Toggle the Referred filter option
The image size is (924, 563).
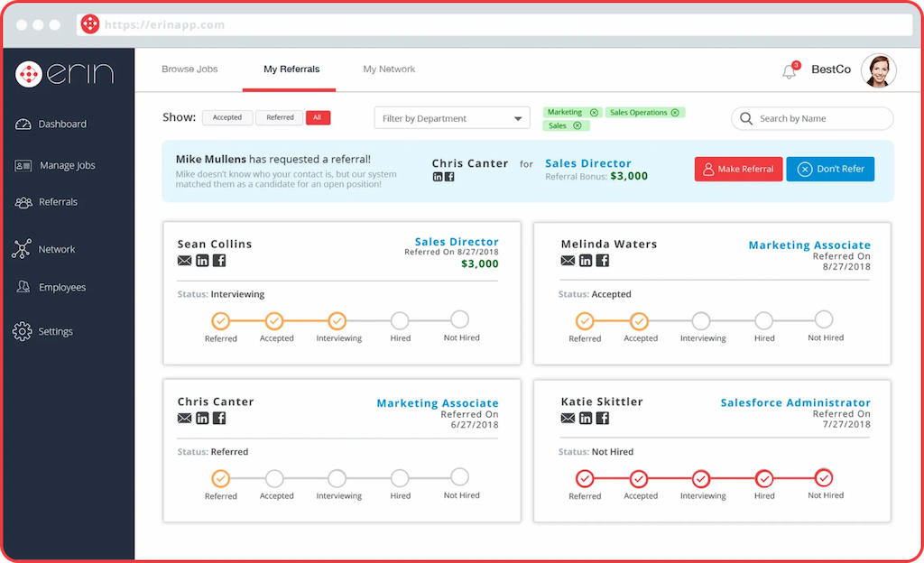(280, 117)
